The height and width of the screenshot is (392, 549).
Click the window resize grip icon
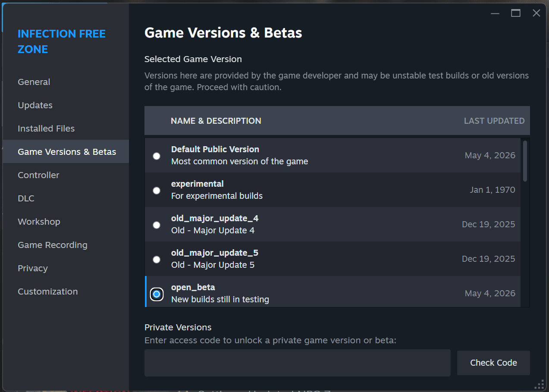click(x=540, y=384)
